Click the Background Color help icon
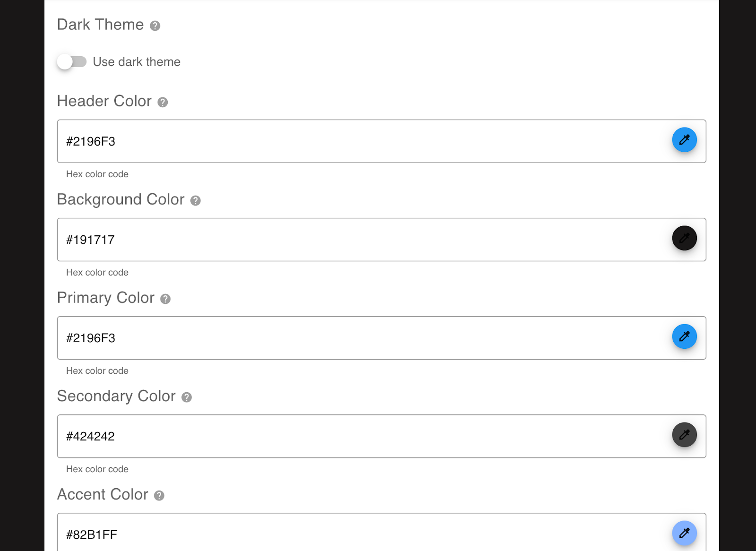The width and height of the screenshot is (756, 551). tap(196, 201)
